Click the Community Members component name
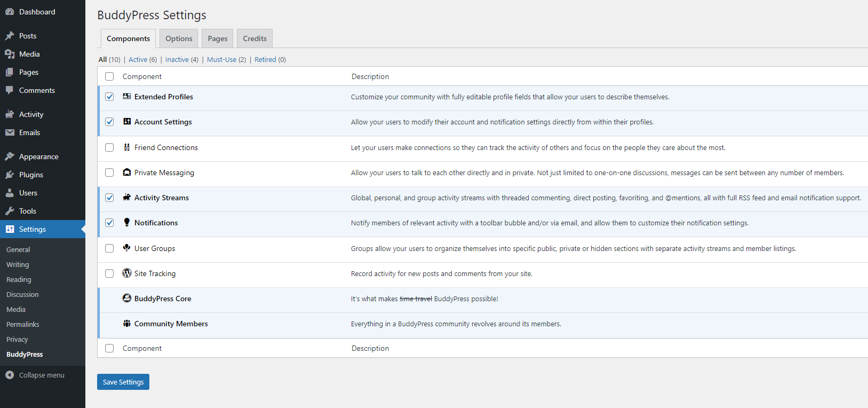Screen dimensions: 868x408 pyautogui.click(x=171, y=324)
